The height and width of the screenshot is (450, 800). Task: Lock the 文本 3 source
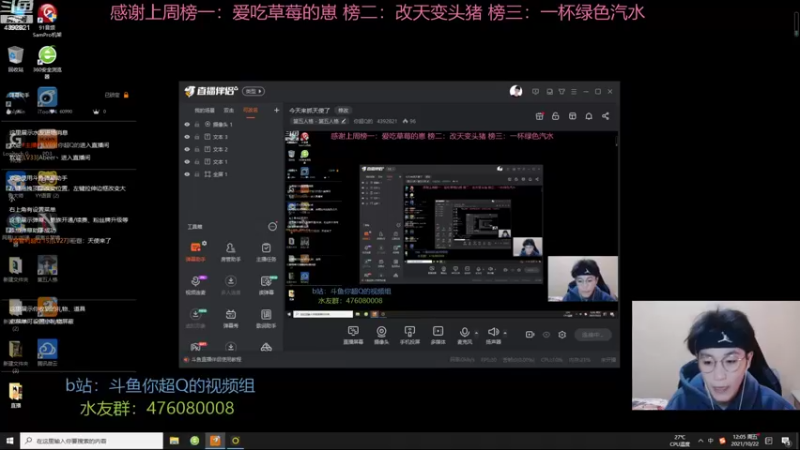(197, 137)
